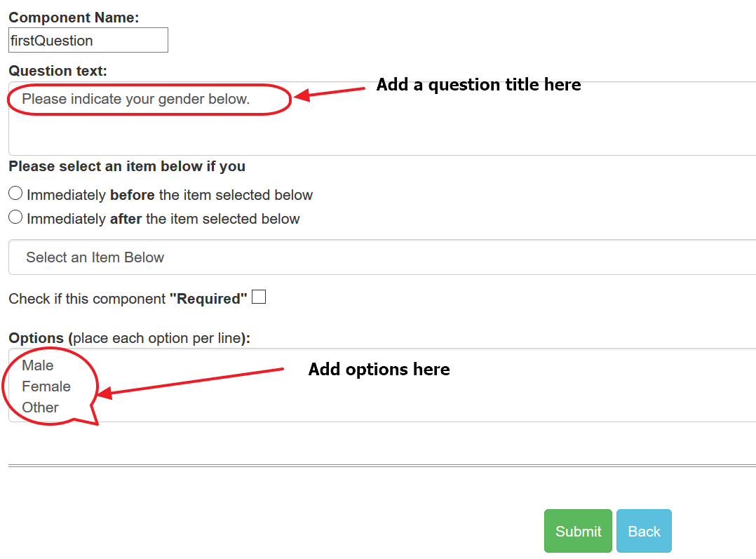The height and width of the screenshot is (559, 756).
Task: Place cursor on the Male option line
Action: pos(38,365)
